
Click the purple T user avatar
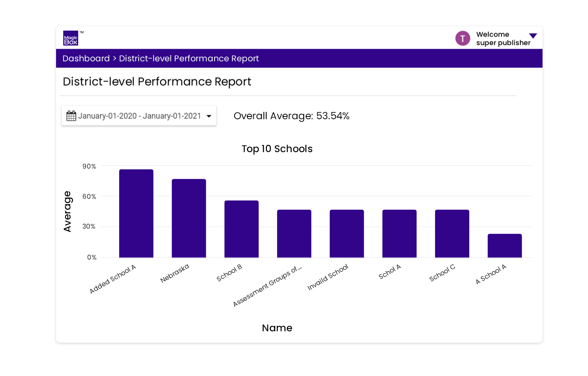coord(463,38)
